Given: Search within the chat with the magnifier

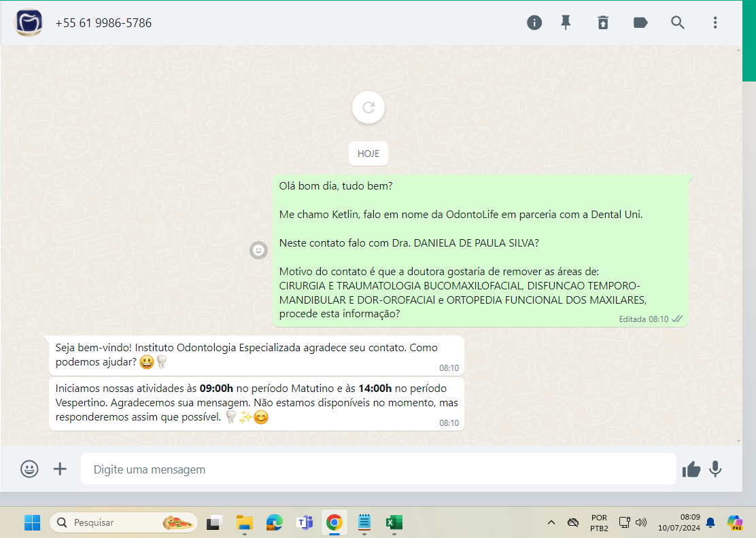Looking at the screenshot, I should click(677, 22).
